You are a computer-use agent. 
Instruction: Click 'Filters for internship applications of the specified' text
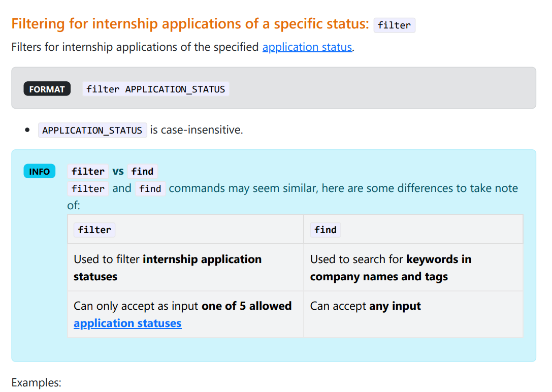click(x=135, y=47)
